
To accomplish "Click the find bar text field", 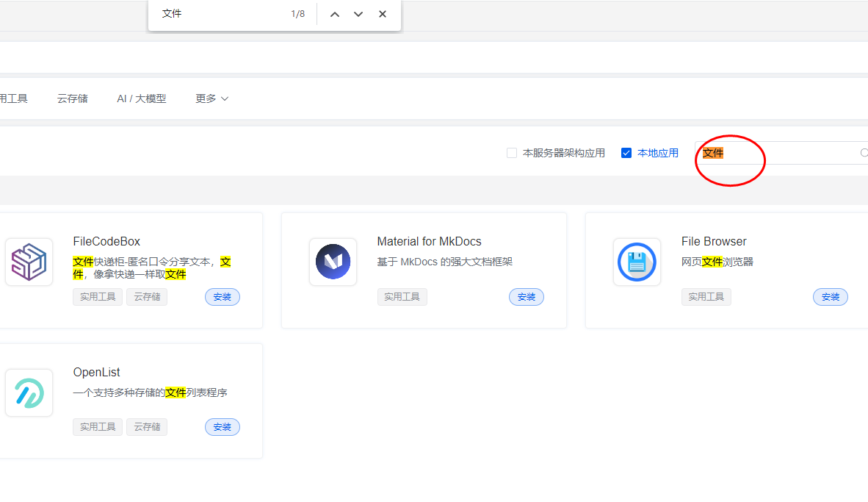I will point(222,14).
